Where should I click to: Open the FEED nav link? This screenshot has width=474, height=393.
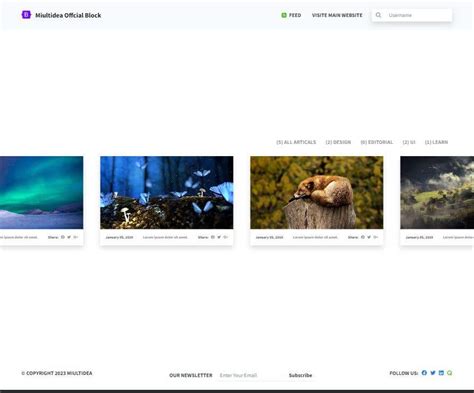[x=295, y=15]
